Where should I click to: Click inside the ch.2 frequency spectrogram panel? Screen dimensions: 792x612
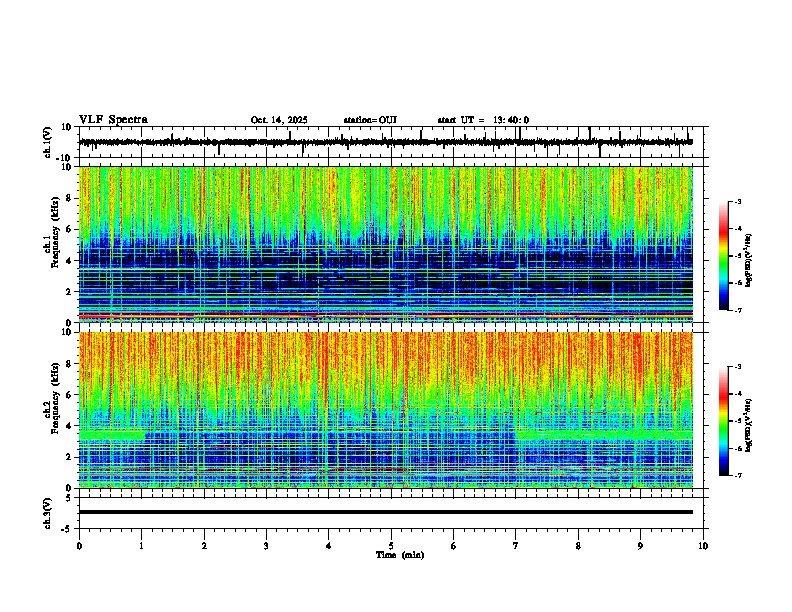[x=385, y=410]
